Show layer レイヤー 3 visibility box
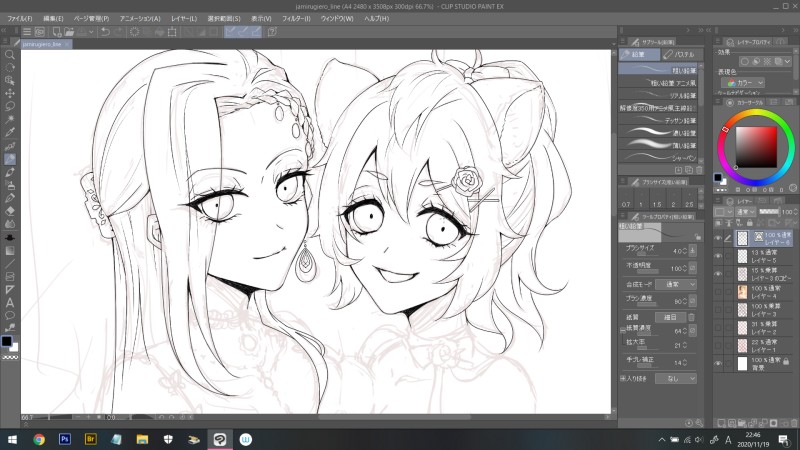This screenshot has height=450, width=800. click(x=718, y=310)
